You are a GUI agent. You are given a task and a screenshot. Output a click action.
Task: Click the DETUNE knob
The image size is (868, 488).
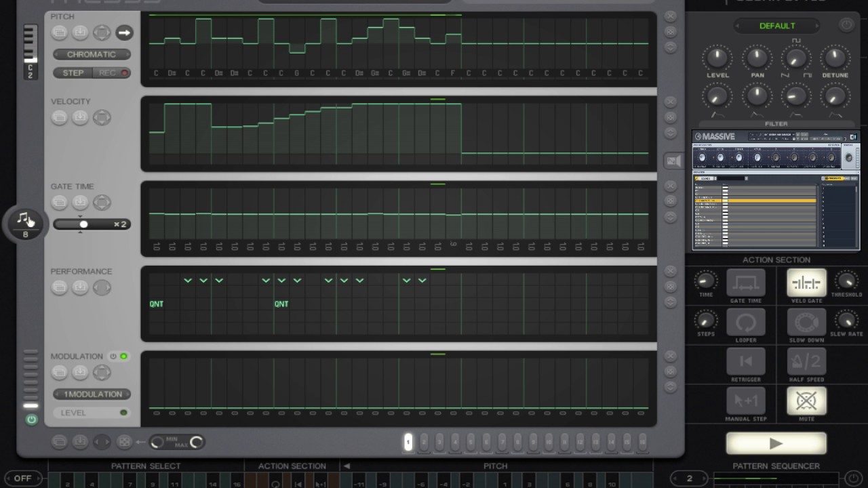pos(835,58)
